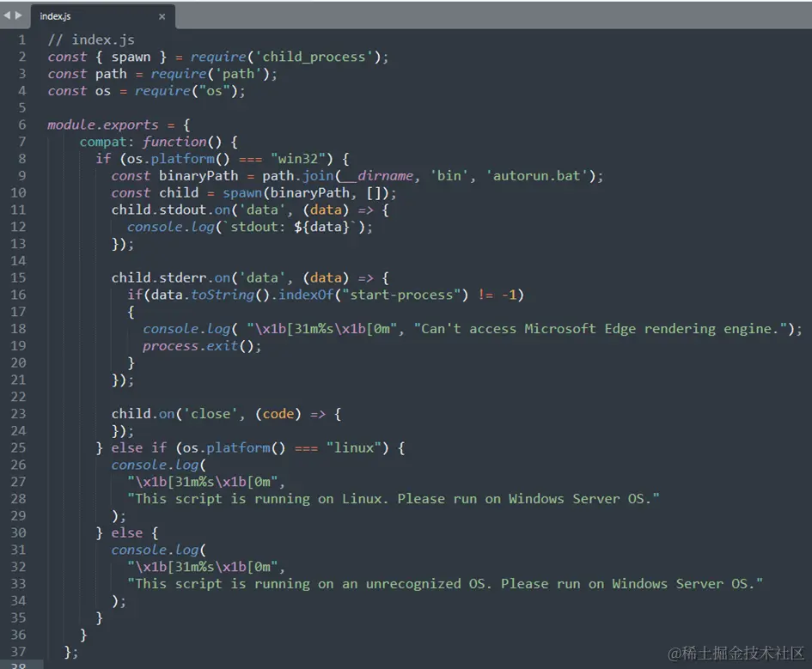This screenshot has width=812, height=669.
Task: Click the 'else' keyword on line 30
Action: (x=127, y=533)
